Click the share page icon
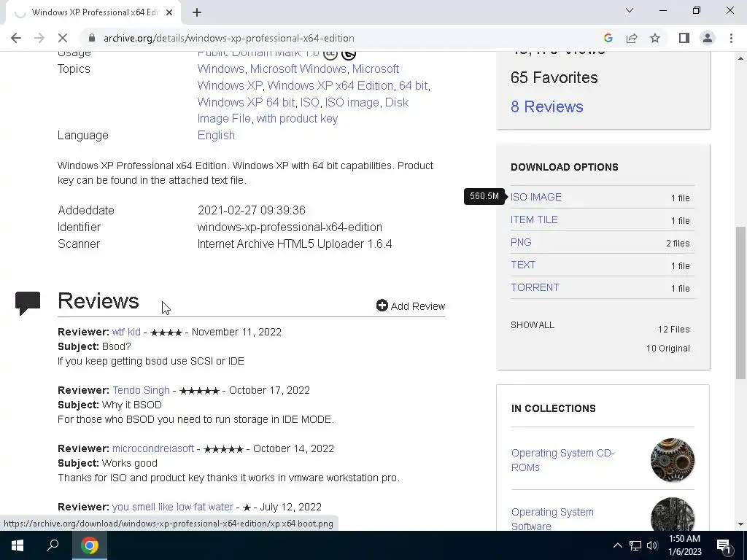747x560 pixels. tap(632, 38)
